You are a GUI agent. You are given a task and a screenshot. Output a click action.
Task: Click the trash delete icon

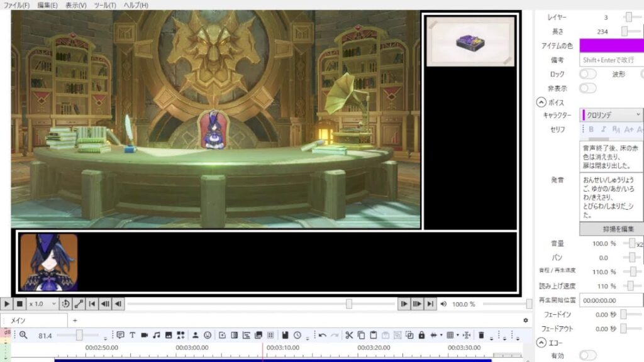point(481,335)
